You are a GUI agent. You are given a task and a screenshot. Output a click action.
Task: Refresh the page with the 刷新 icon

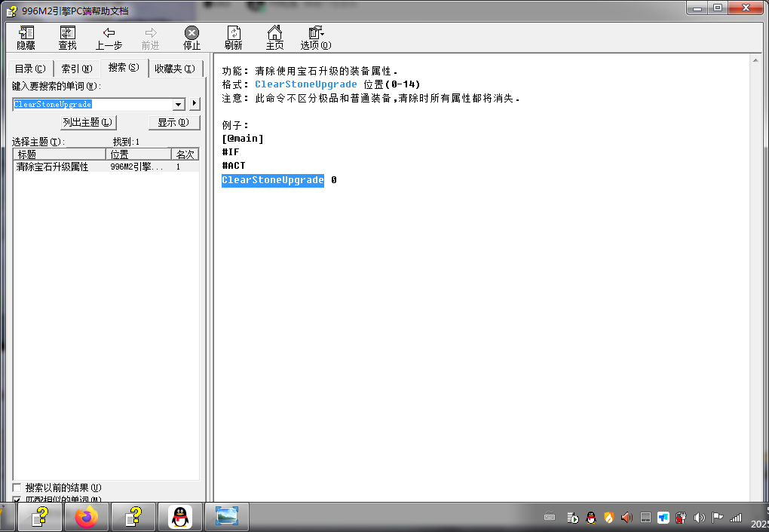pos(233,37)
